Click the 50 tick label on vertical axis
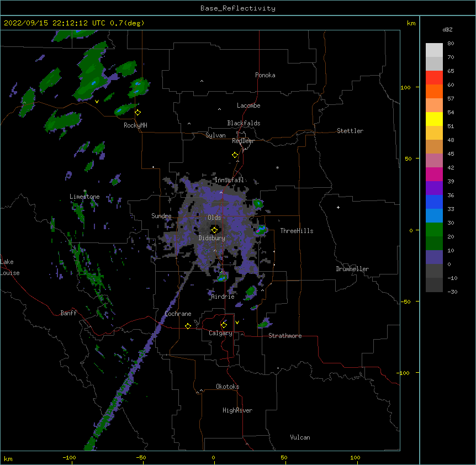Viewport: 476px width, 465px height. 408,158
